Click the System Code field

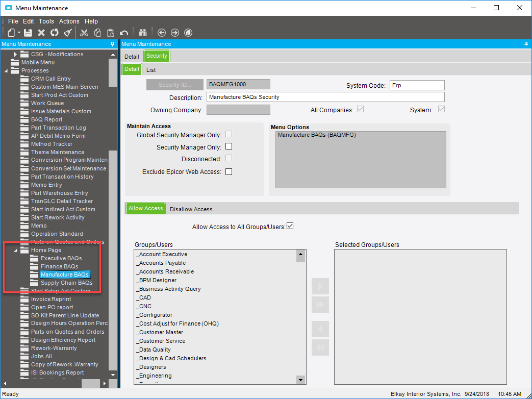click(417, 85)
